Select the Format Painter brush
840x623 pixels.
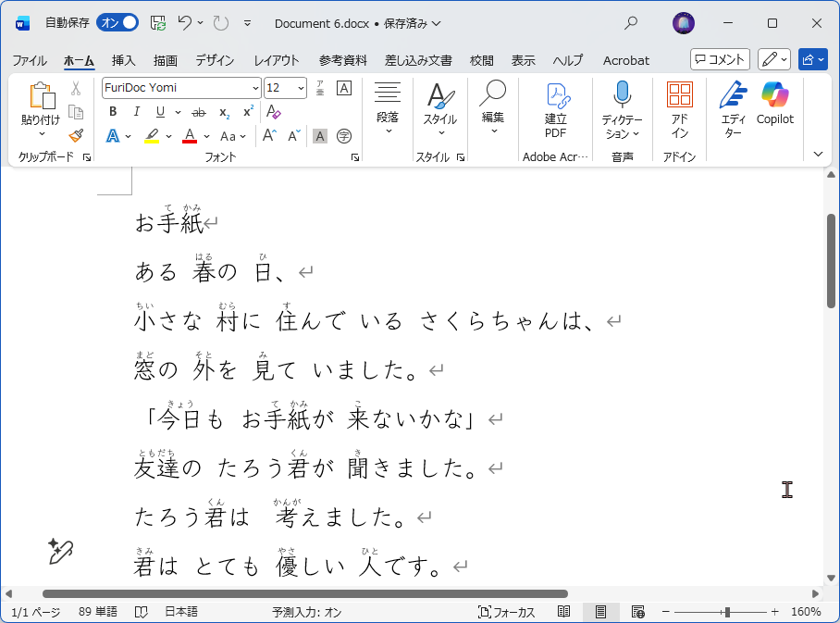click(x=76, y=135)
